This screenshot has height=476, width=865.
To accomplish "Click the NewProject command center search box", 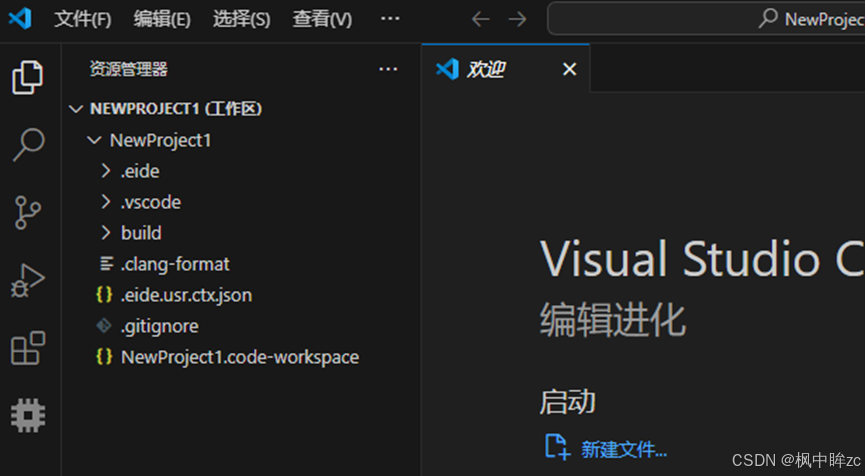I will click(706, 19).
